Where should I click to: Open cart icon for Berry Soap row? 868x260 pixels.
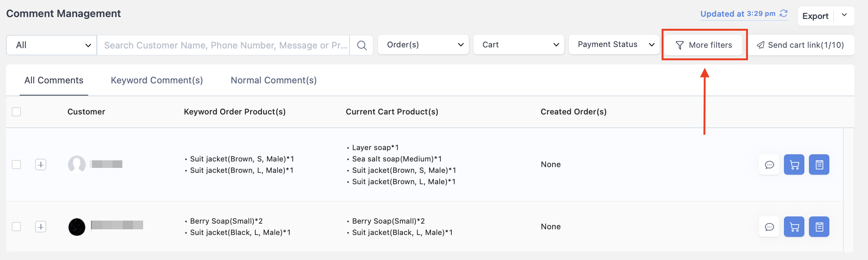point(794,227)
